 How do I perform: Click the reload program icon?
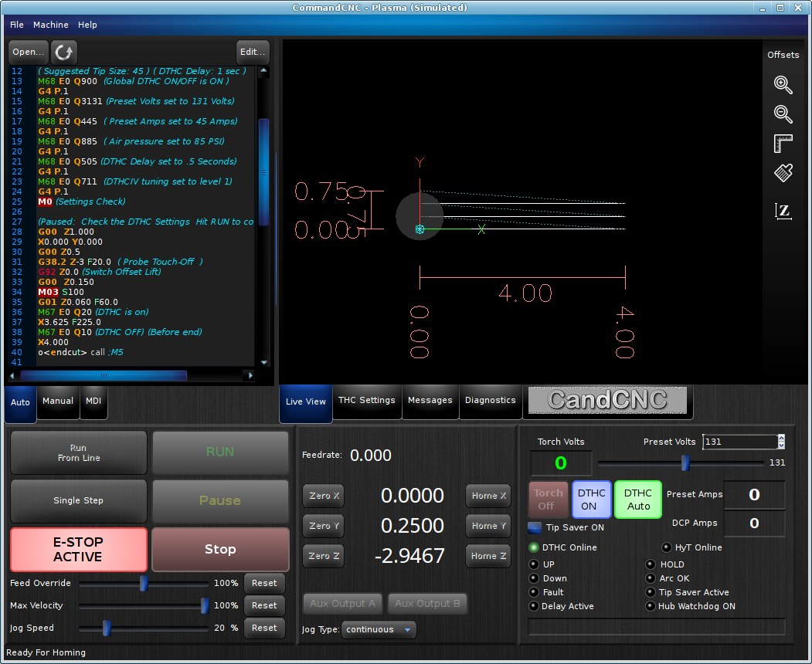63,52
